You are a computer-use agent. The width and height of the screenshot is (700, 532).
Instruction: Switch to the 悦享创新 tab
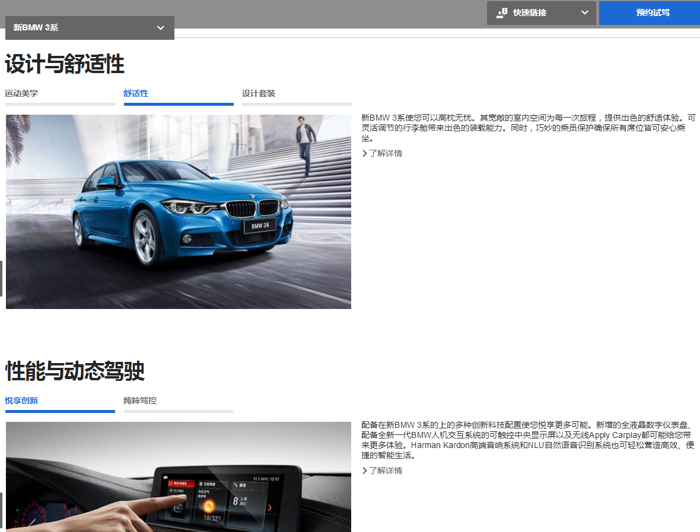[x=60, y=404]
